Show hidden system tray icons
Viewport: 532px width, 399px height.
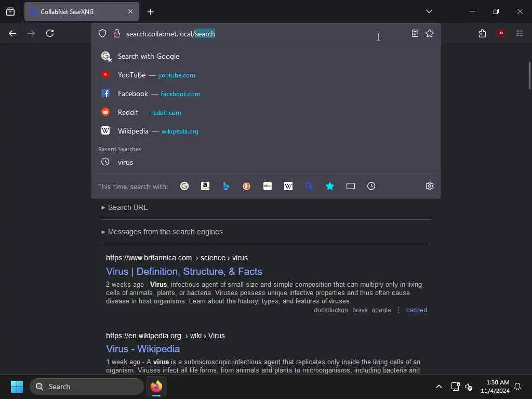438,387
